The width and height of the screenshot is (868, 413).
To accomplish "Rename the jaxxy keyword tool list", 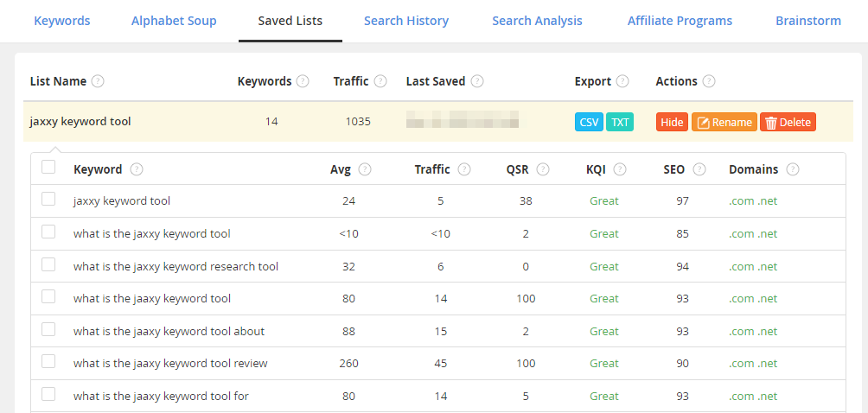I will pyautogui.click(x=724, y=122).
